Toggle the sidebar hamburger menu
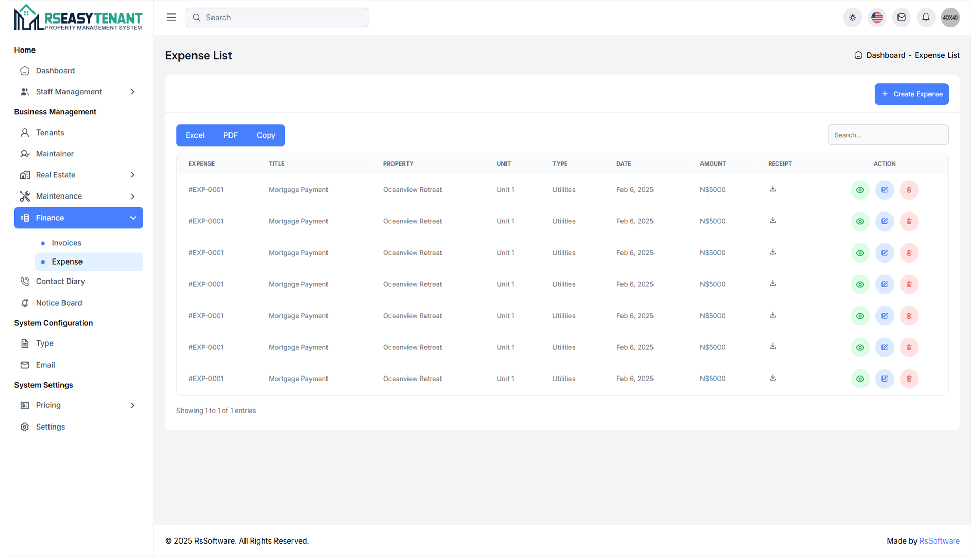Viewport: 980px width, 557px height. (x=171, y=18)
